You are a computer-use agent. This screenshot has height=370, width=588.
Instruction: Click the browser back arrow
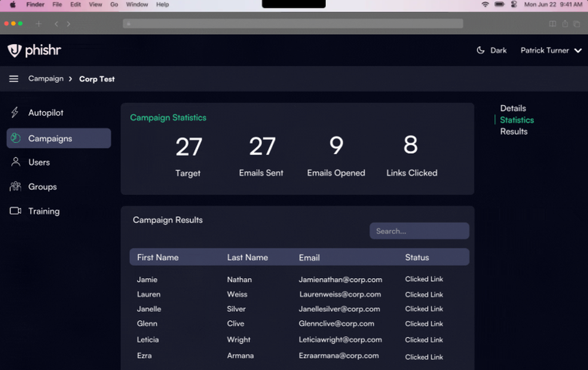[x=56, y=24]
